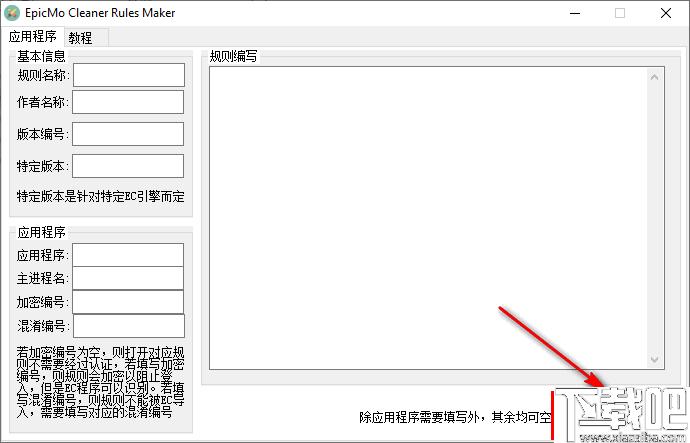Image resolution: width=690 pixels, height=443 pixels.
Task: Switch to the 教程 tab
Action: pos(87,38)
